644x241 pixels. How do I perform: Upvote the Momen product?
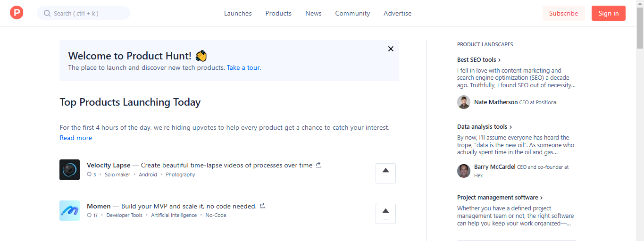(385, 214)
